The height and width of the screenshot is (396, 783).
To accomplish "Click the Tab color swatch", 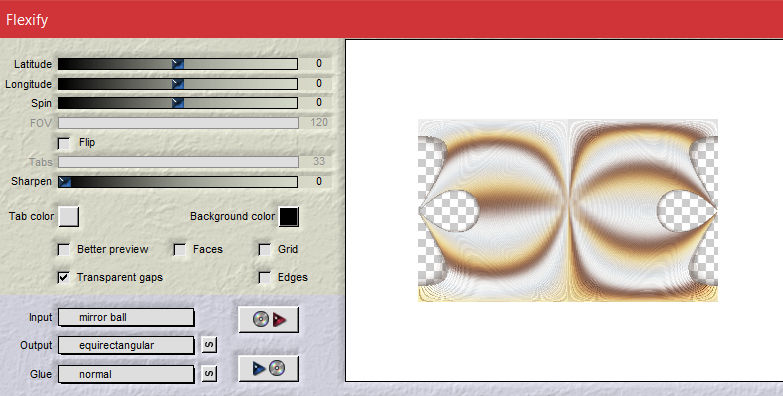I will (68, 217).
